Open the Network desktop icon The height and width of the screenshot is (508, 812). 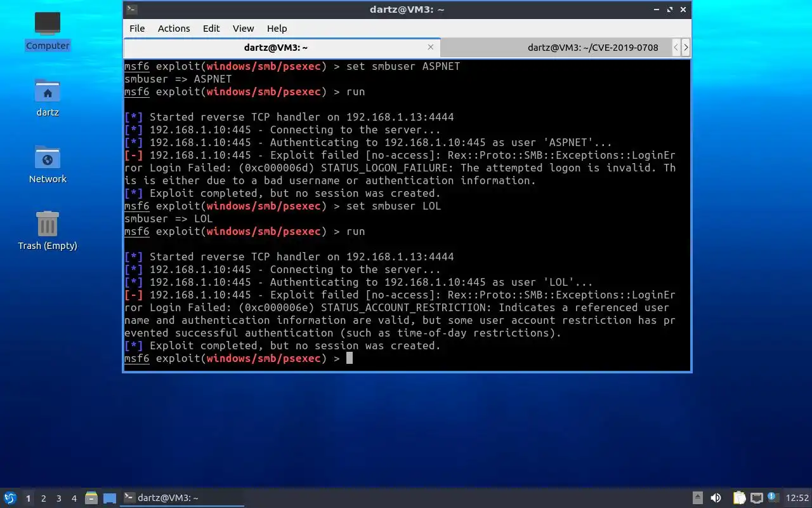(x=48, y=164)
